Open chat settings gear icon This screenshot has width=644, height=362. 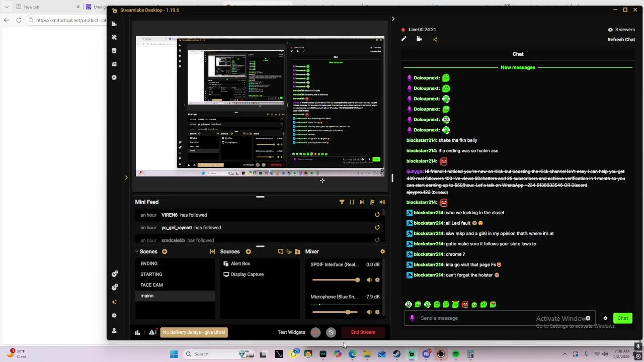tap(605, 318)
